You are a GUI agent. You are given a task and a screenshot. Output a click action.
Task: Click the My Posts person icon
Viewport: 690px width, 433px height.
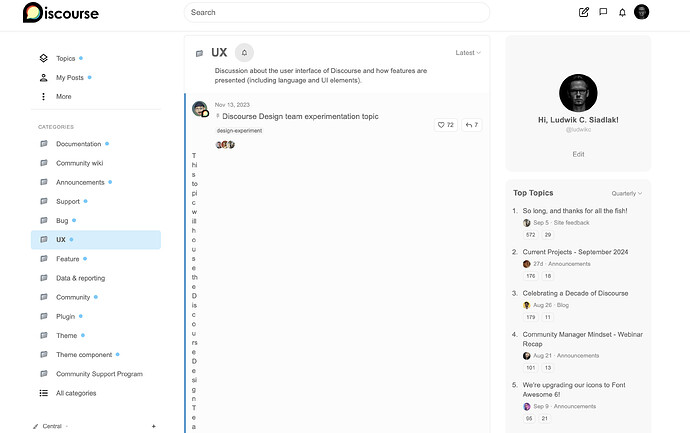tap(44, 77)
